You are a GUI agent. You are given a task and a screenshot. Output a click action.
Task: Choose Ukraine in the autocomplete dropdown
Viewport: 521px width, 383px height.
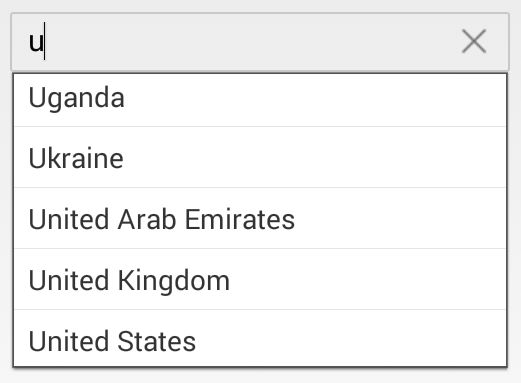click(260, 157)
